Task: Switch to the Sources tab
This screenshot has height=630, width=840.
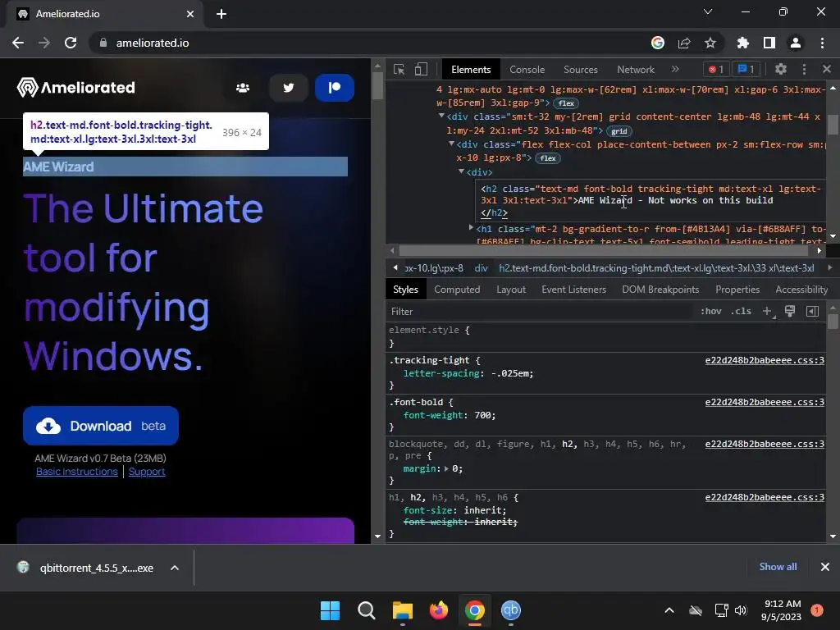Action: click(x=580, y=70)
